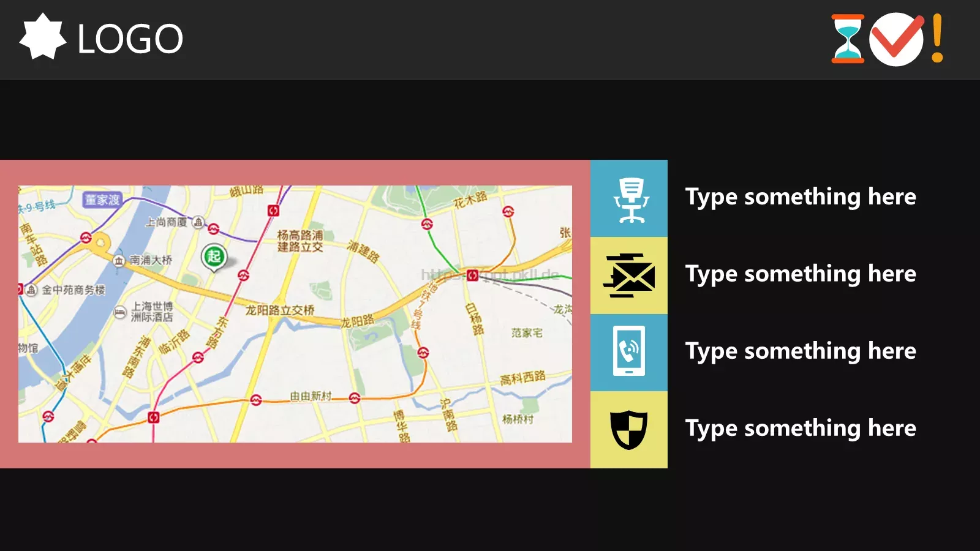Click the 上海世博洲际酒店 label on map

(153, 312)
